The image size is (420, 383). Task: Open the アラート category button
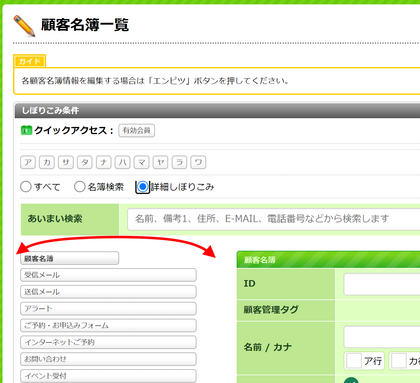(108, 309)
